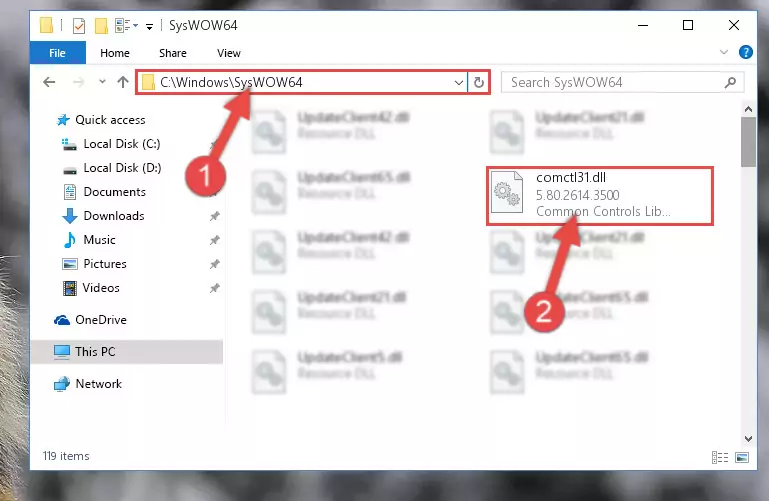Click the pin icon next to Music
Screen dimensions: 769x501
tap(214, 240)
